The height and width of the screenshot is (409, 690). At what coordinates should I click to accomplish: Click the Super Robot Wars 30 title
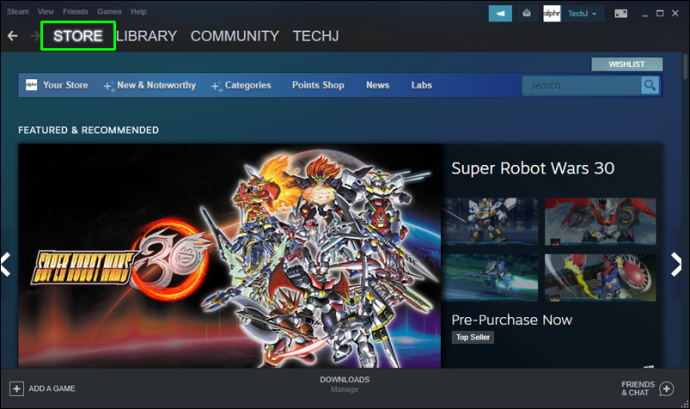(533, 168)
